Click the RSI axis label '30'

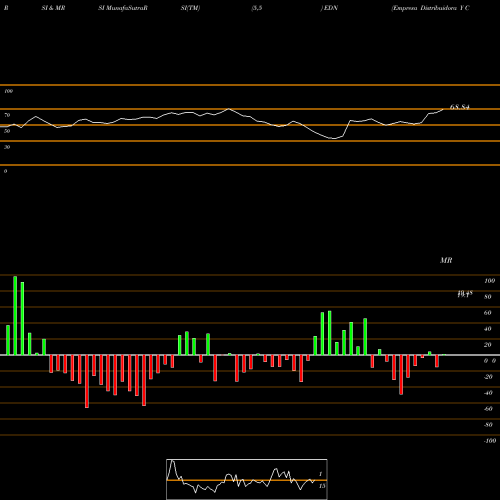[x=7, y=147]
